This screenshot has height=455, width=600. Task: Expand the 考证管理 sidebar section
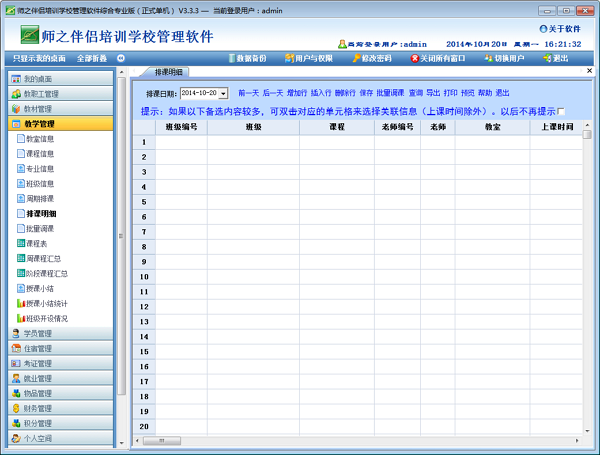[60, 363]
